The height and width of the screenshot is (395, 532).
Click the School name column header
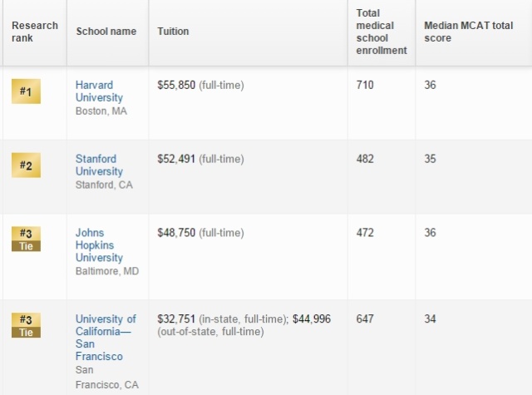(x=106, y=32)
